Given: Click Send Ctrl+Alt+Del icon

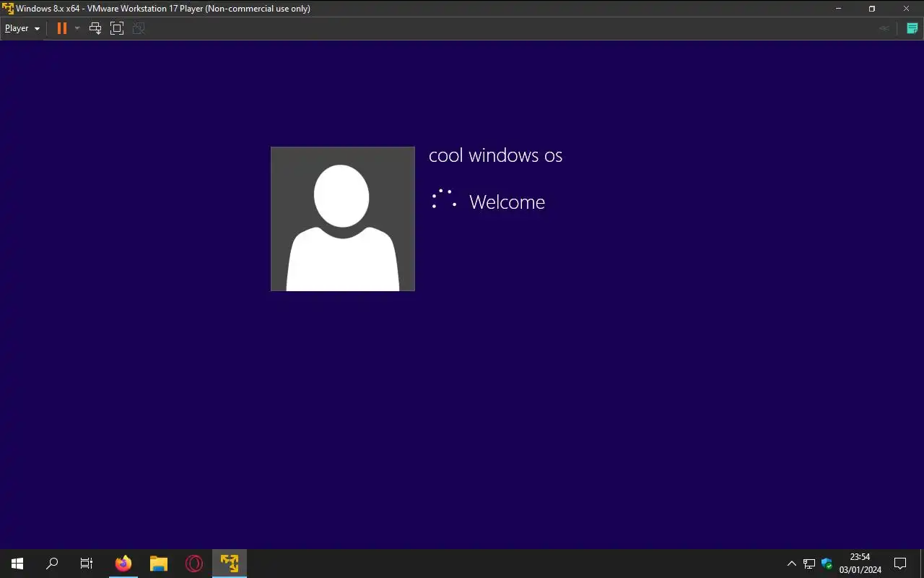Looking at the screenshot, I should [x=95, y=28].
